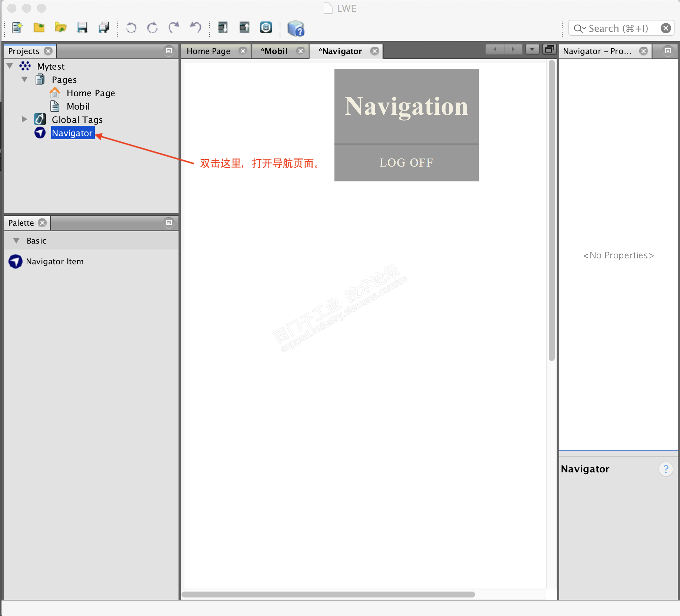The image size is (680, 616).
Task: Select Home Page in the Projects tree
Action: tap(91, 93)
